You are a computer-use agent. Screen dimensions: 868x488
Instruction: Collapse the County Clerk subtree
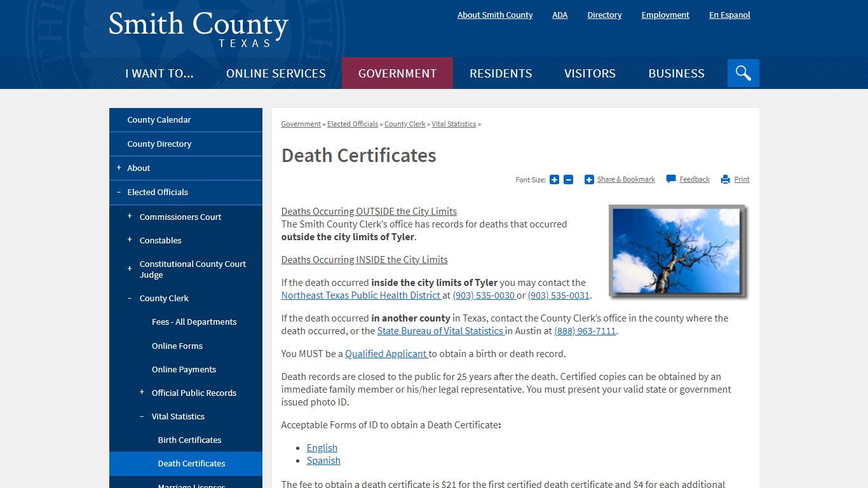tap(130, 298)
